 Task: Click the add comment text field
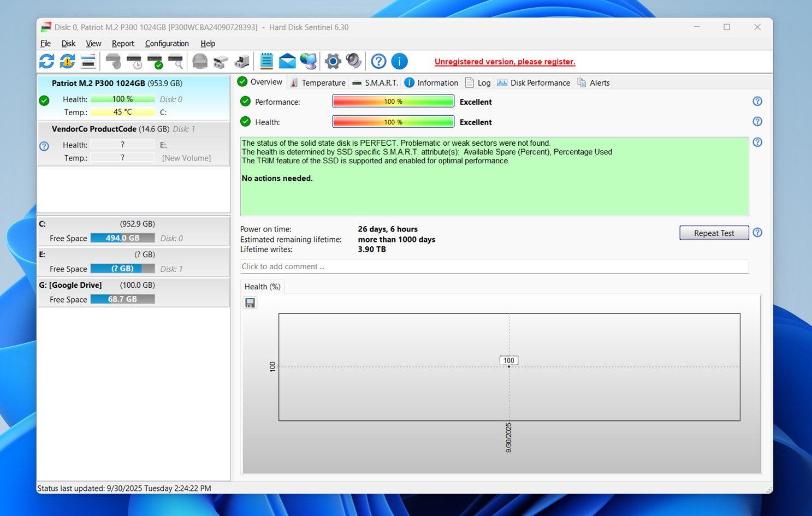(x=494, y=266)
